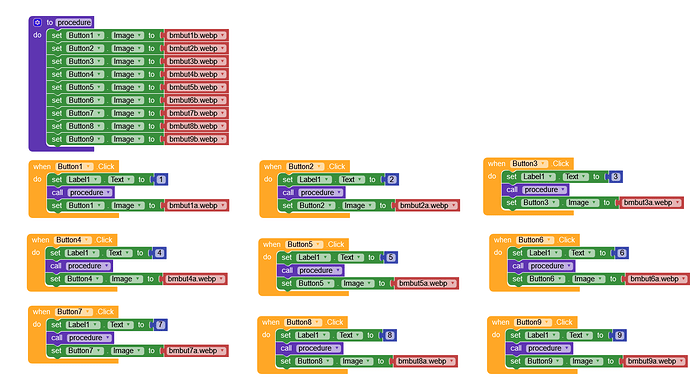Click call procedure block in Button9.Click
Screen dimensions: 690x387
coord(540,348)
